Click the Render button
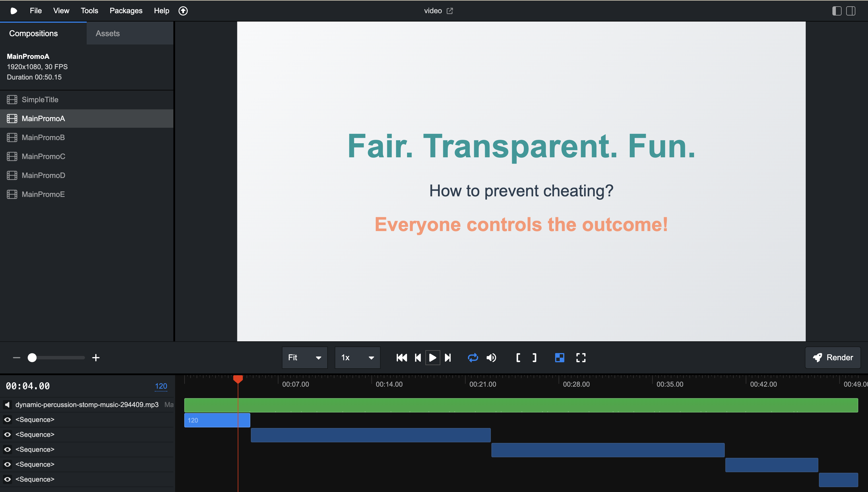 [832, 357]
